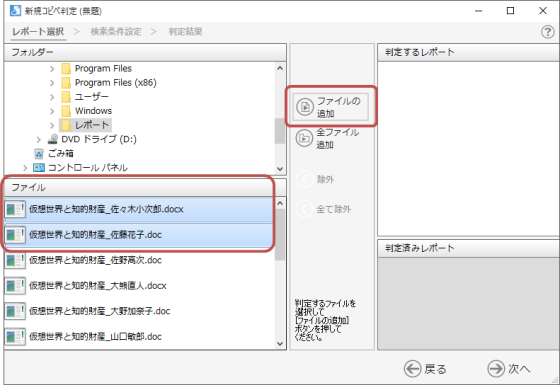Screen dimensions: 560x385
Task: Click the file list scroll-down arrow
Action: 280,344
